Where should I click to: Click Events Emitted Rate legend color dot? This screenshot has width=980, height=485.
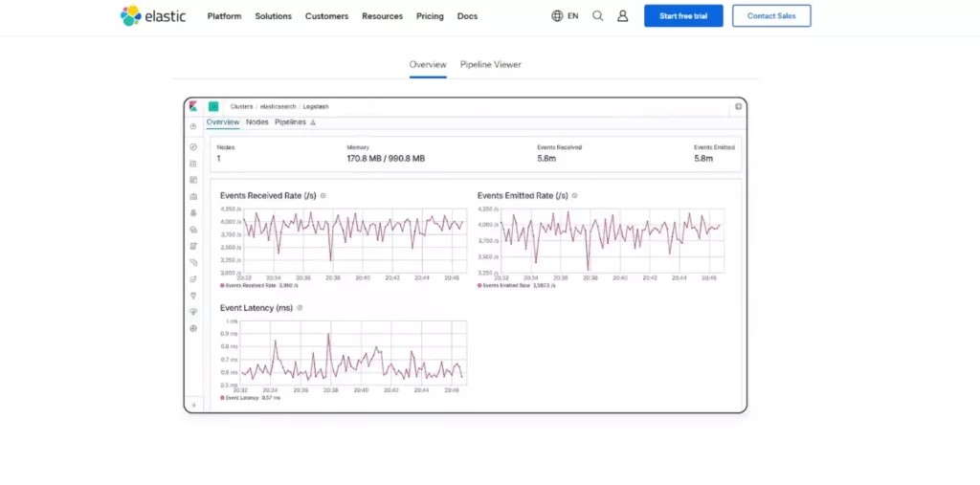click(479, 285)
